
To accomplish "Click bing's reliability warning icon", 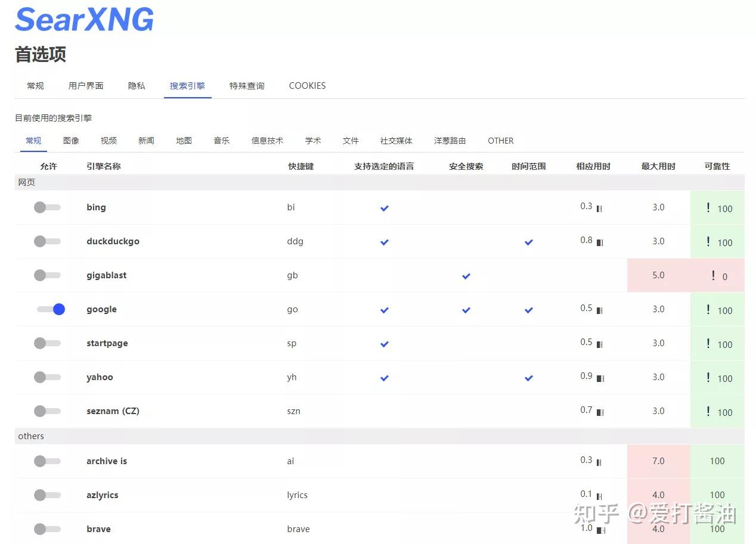I will point(708,207).
